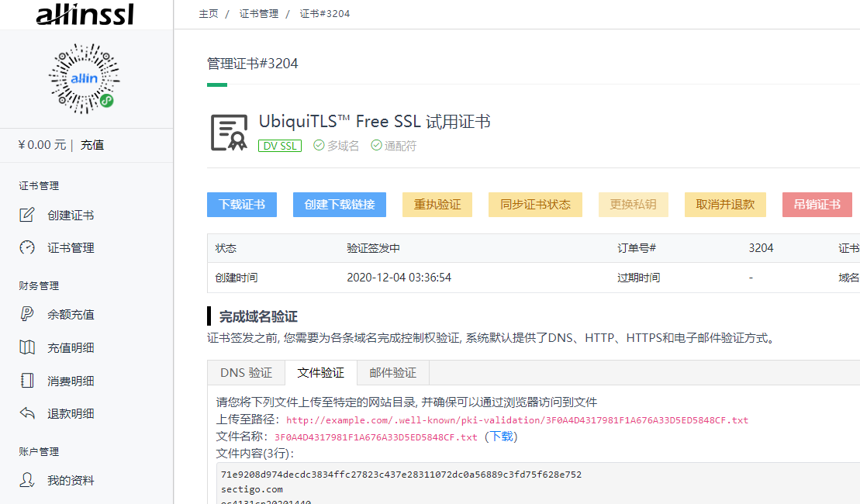Click the allinssl logo
Image resolution: width=860 pixels, height=504 pixels.
[85, 14]
